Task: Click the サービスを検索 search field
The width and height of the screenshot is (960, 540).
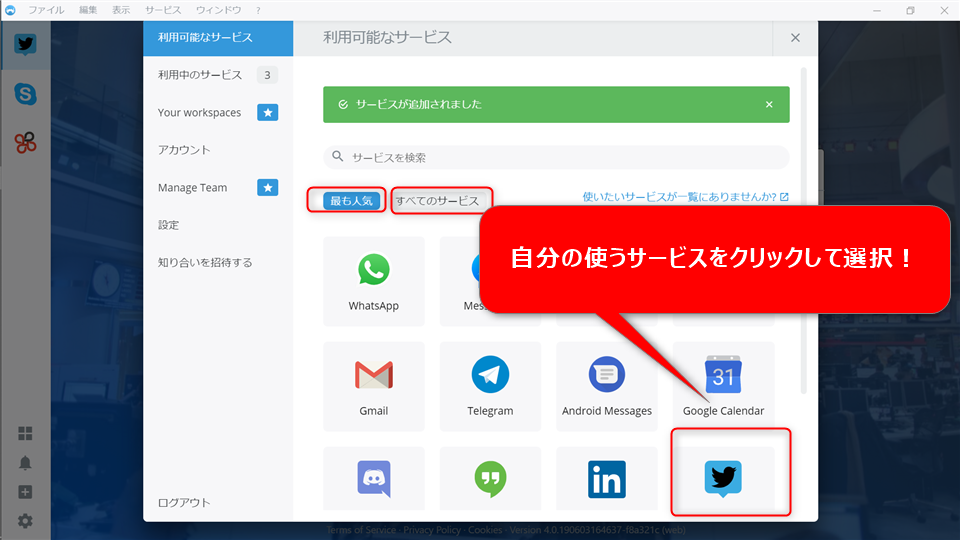Action: (556, 157)
